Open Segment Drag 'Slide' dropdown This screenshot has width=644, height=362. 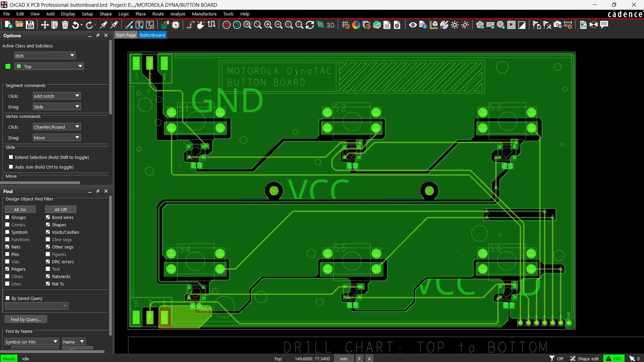(x=57, y=107)
